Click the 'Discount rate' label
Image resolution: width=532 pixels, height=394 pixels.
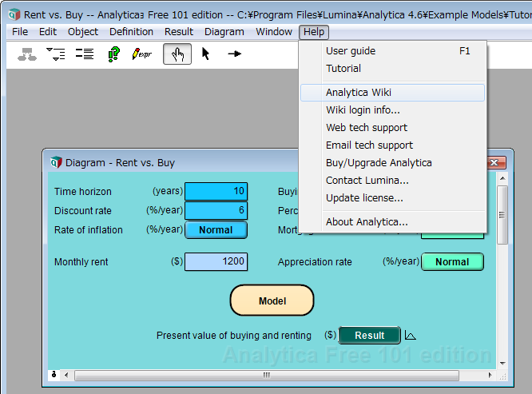[x=83, y=211]
